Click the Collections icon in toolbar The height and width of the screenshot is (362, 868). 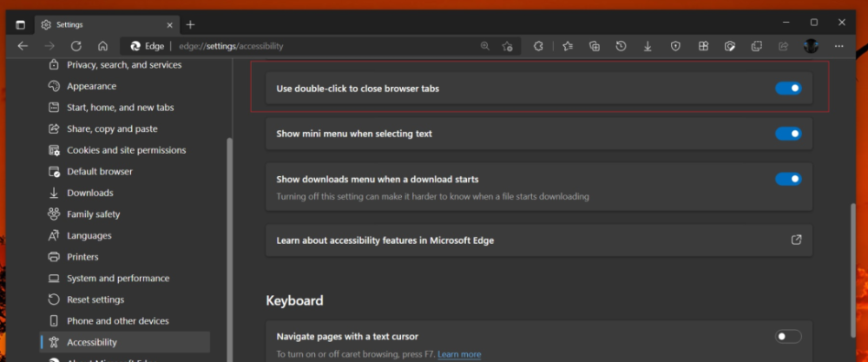(x=595, y=46)
